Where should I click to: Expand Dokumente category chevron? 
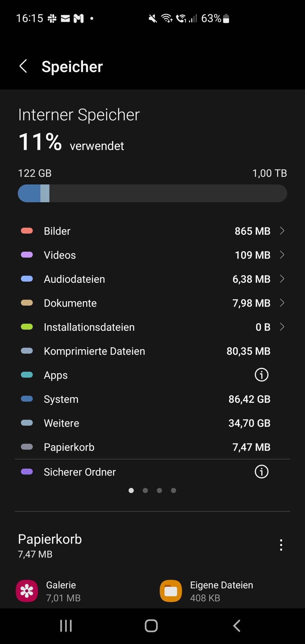coord(282,303)
